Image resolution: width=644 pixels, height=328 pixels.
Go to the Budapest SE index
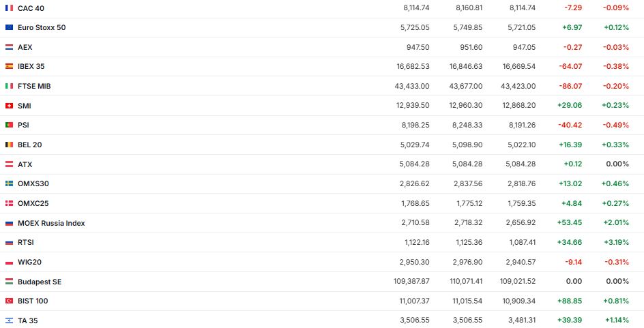pyautogui.click(x=40, y=282)
